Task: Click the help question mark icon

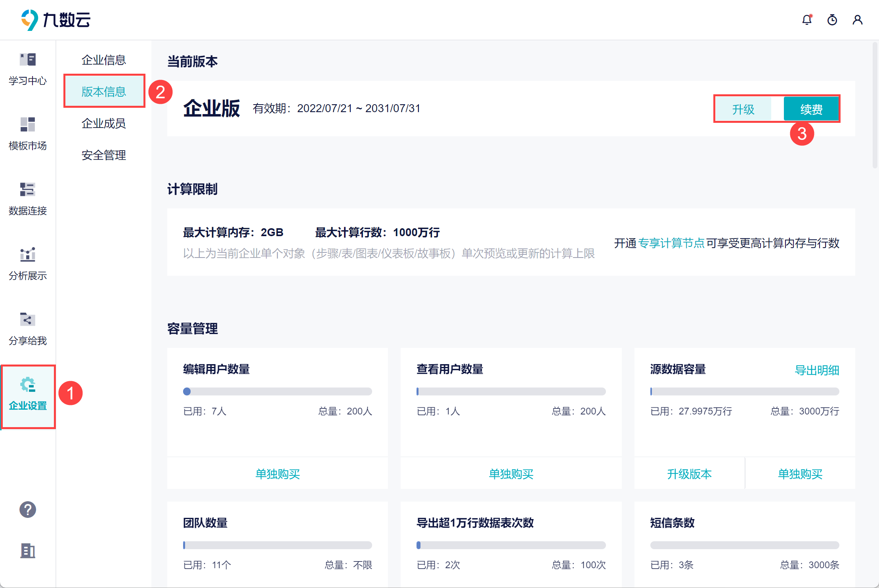Action: [x=28, y=510]
